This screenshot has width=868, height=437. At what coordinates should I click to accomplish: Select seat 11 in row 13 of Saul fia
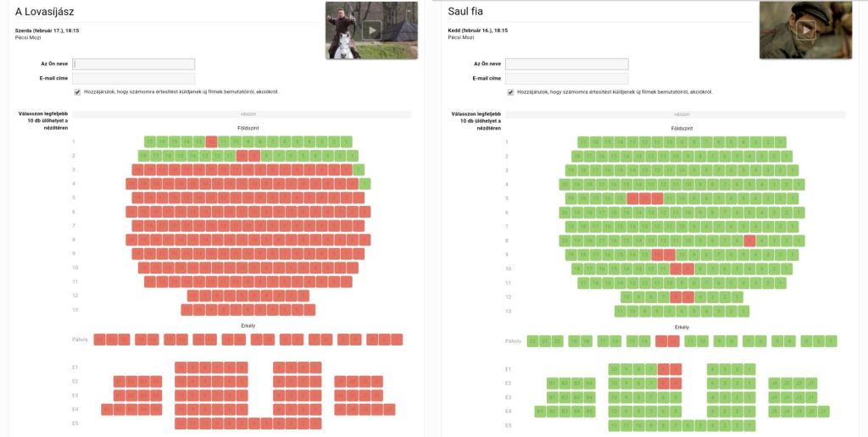click(620, 311)
